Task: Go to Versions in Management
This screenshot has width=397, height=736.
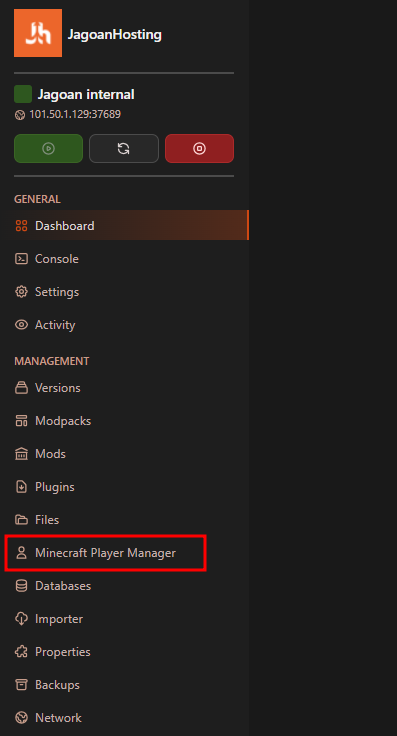Action: tap(57, 388)
